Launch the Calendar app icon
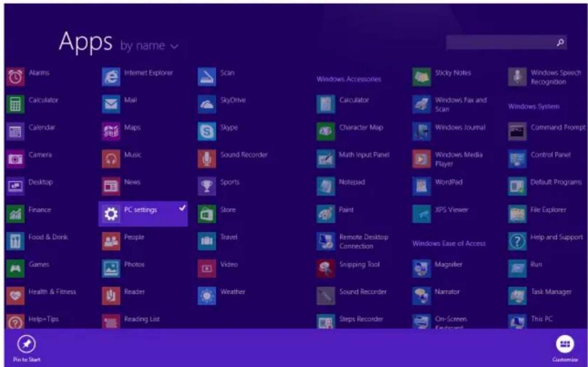Viewport: 588px width, 367px height. 15,132
